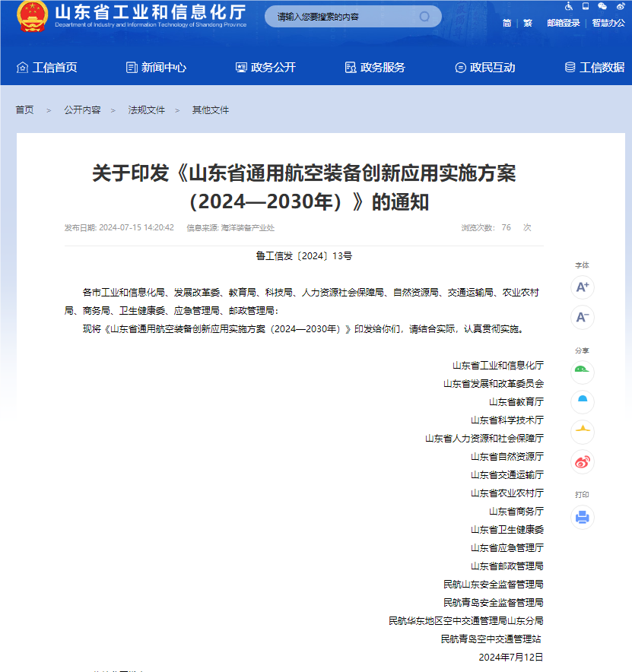Viewport: 632px width, 672px height.
Task: Click signature line 山东省卫生健康委
Action: coord(507,530)
